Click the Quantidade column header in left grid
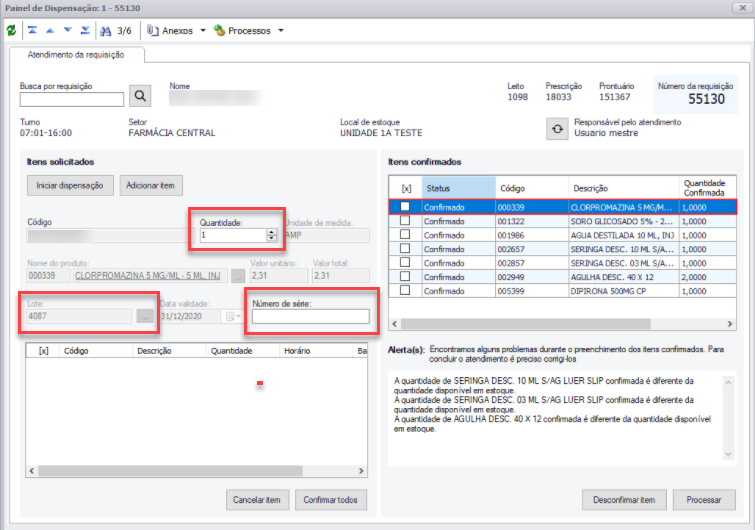 (242, 351)
